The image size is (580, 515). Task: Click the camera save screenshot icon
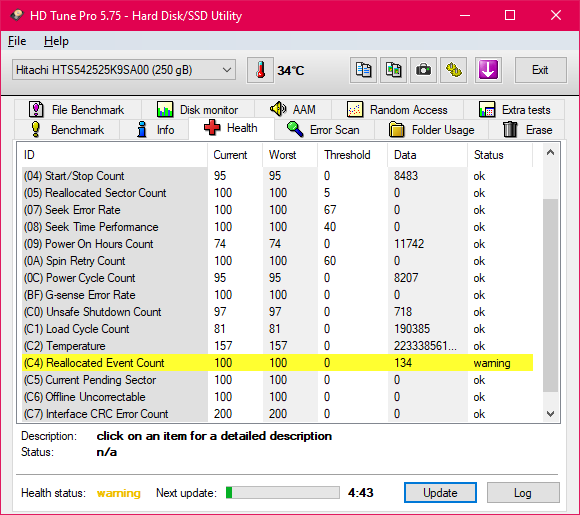424,70
